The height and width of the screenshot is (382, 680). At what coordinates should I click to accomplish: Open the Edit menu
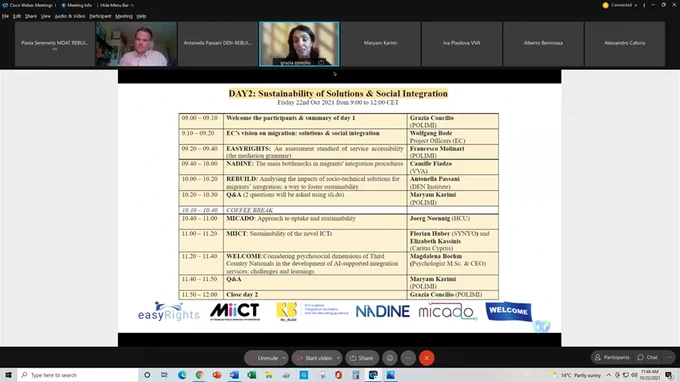pyautogui.click(x=17, y=16)
